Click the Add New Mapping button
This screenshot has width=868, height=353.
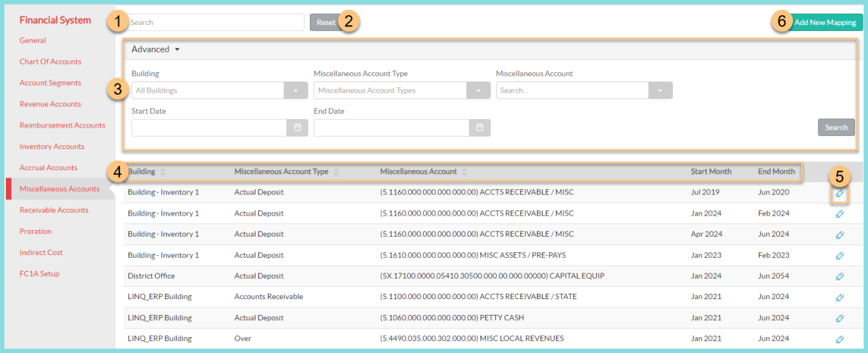[825, 22]
